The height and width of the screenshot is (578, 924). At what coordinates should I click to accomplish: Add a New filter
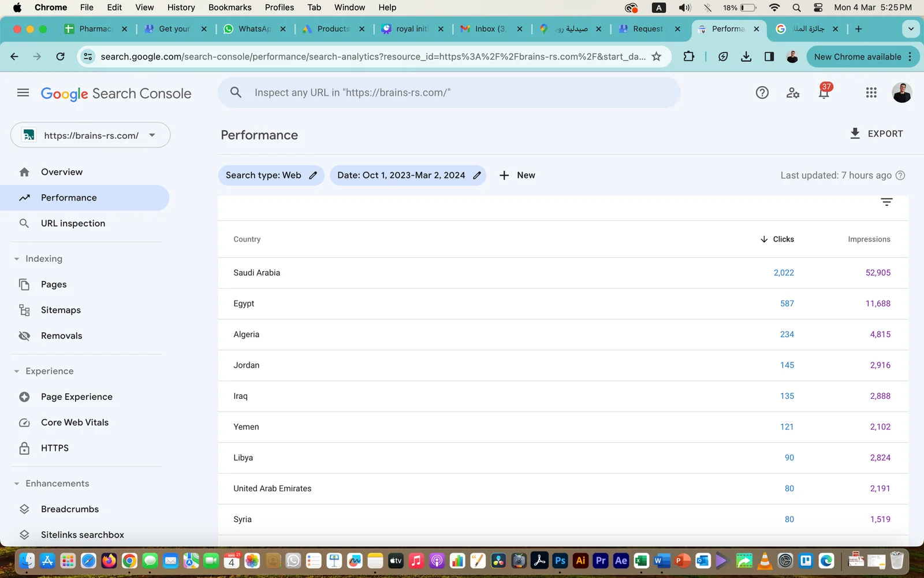pyautogui.click(x=517, y=175)
